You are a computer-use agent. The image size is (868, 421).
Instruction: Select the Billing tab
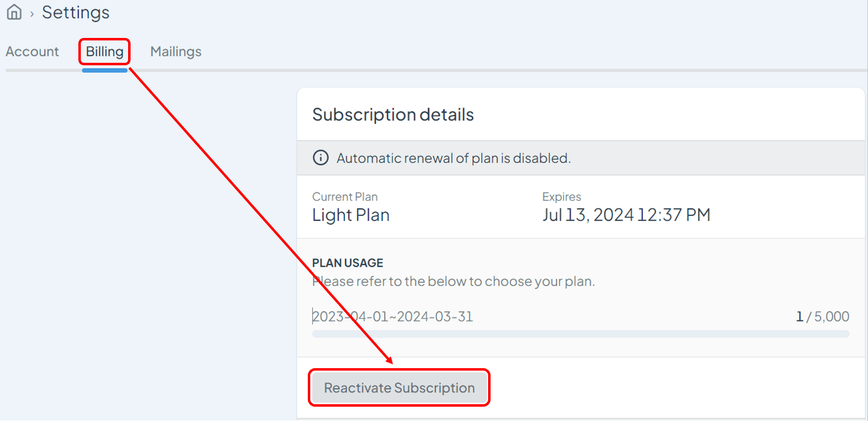pyautogui.click(x=104, y=52)
